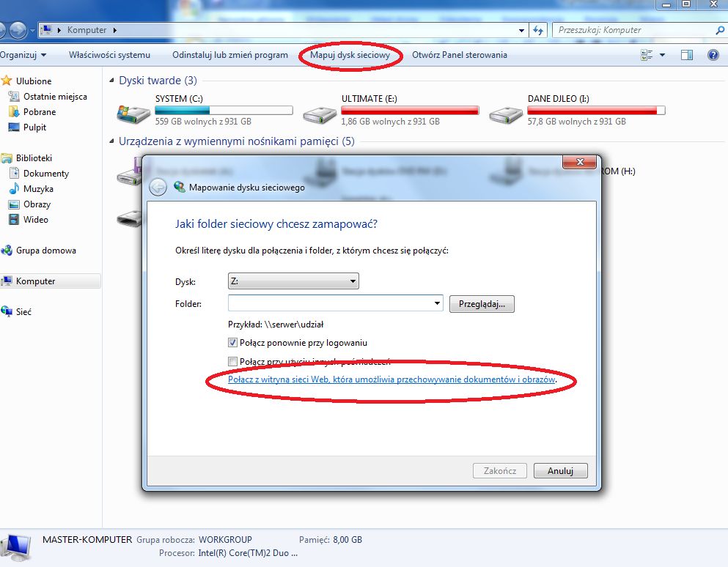Click the Komputer breadcrumb in address bar

[87, 30]
